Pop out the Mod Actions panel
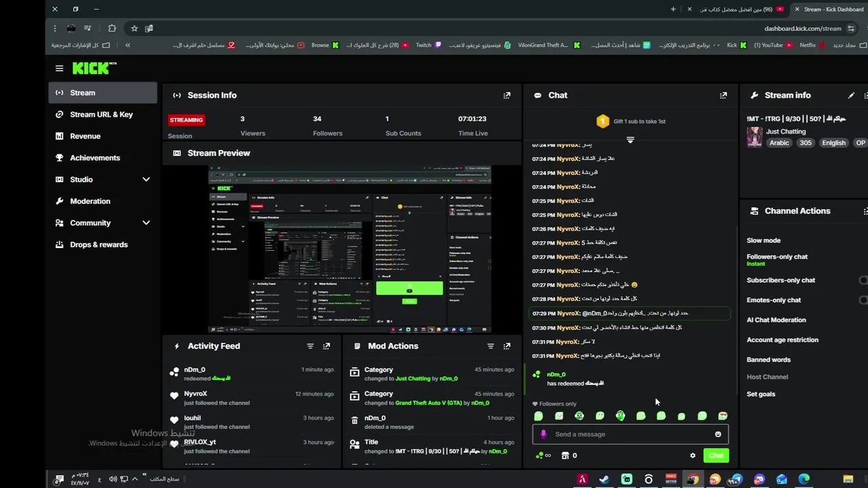This screenshot has height=488, width=868. point(507,346)
